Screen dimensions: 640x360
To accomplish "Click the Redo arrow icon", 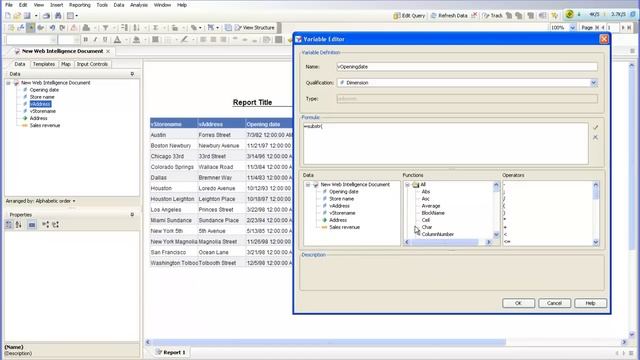I will [x=62, y=28].
